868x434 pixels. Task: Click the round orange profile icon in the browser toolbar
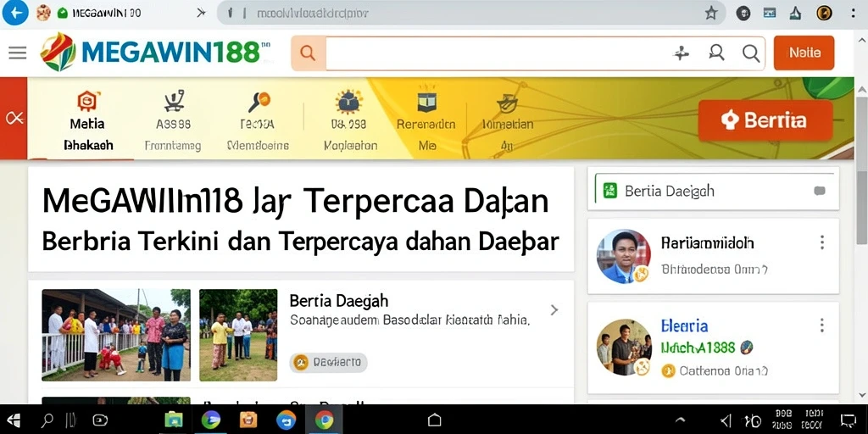(x=824, y=14)
